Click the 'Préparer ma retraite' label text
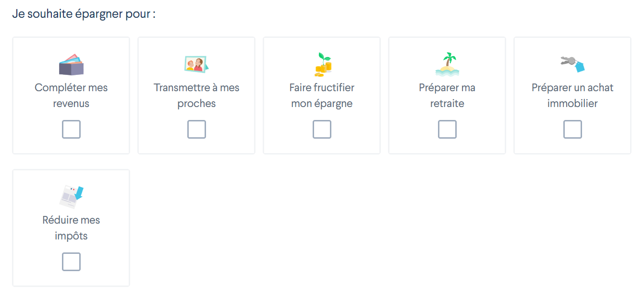This screenshot has width=644, height=298. (x=447, y=95)
